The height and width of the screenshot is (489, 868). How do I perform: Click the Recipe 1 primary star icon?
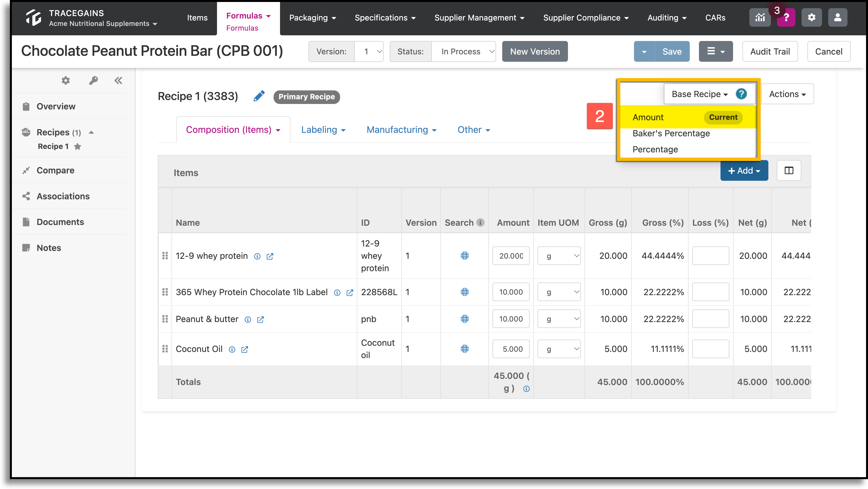pyautogui.click(x=78, y=146)
